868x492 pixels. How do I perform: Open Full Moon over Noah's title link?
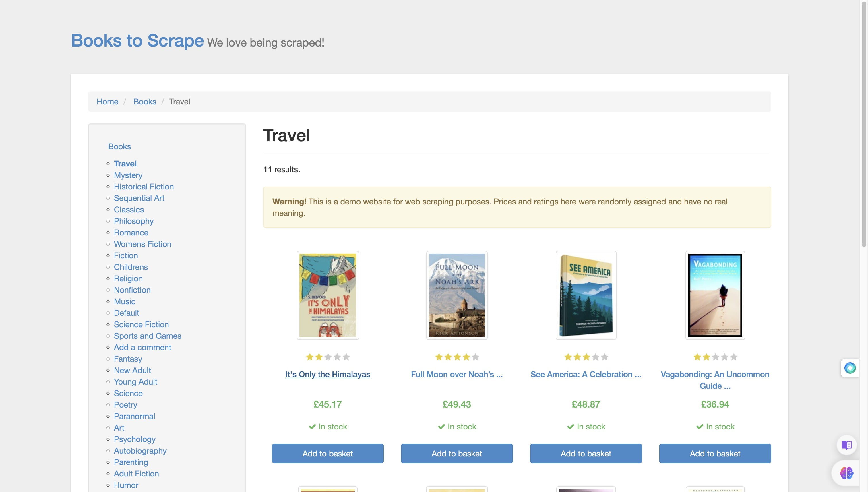pos(457,374)
